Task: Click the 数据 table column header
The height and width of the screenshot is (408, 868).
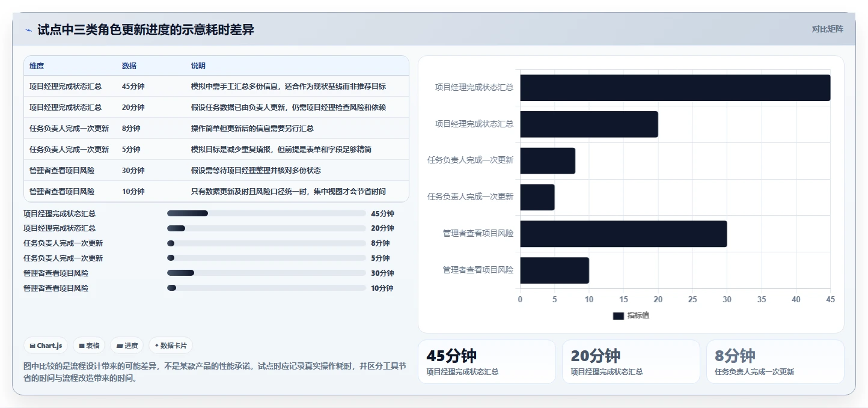Action: click(x=129, y=66)
